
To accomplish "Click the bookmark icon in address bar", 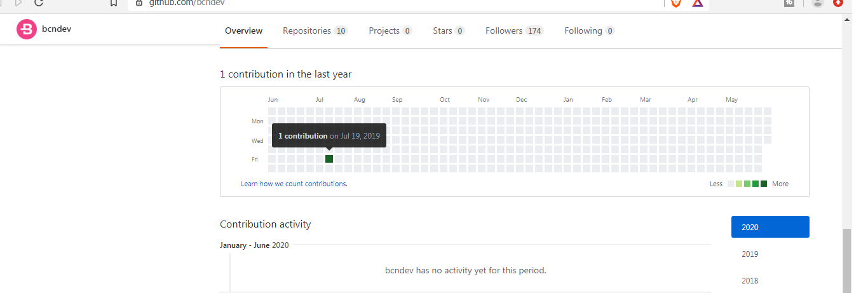I will click(x=114, y=3).
